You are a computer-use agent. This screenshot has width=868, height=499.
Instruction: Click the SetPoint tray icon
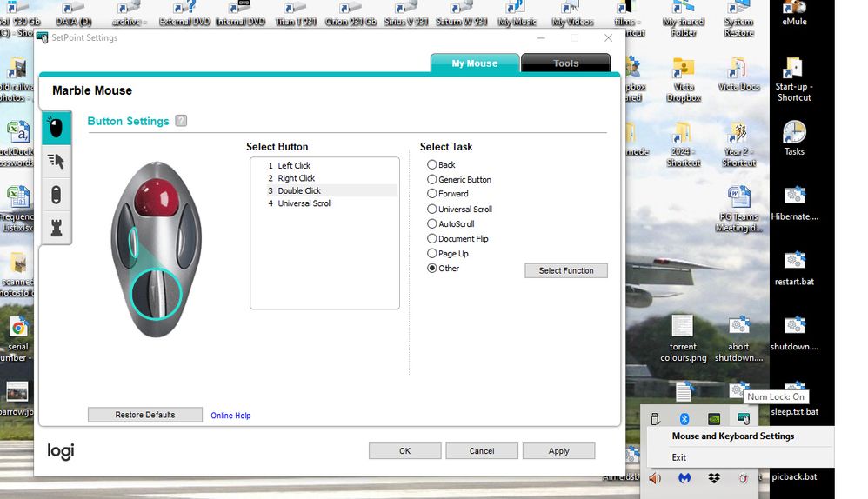tap(744, 418)
